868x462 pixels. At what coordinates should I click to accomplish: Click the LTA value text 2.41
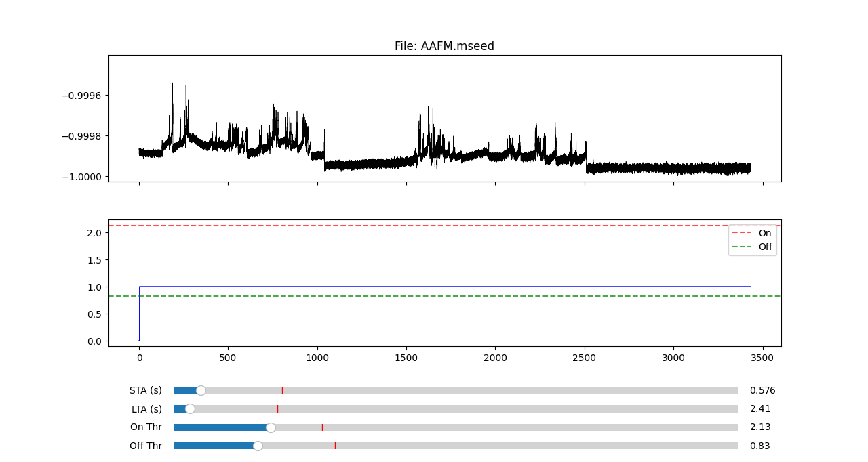[x=759, y=408]
